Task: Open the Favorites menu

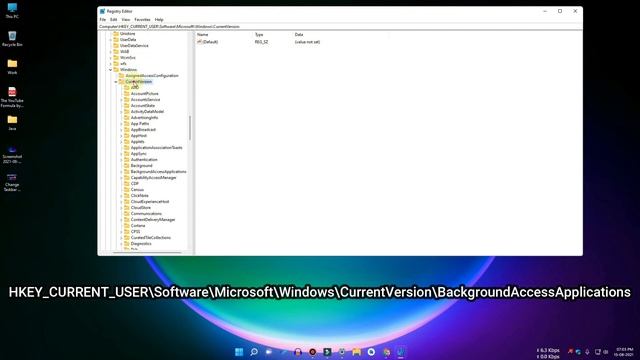Action: tap(142, 20)
